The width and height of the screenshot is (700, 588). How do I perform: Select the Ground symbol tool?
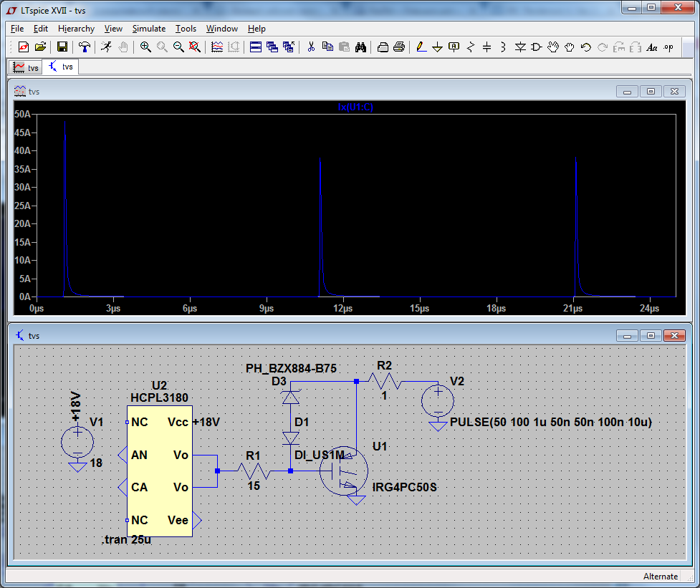(x=437, y=47)
